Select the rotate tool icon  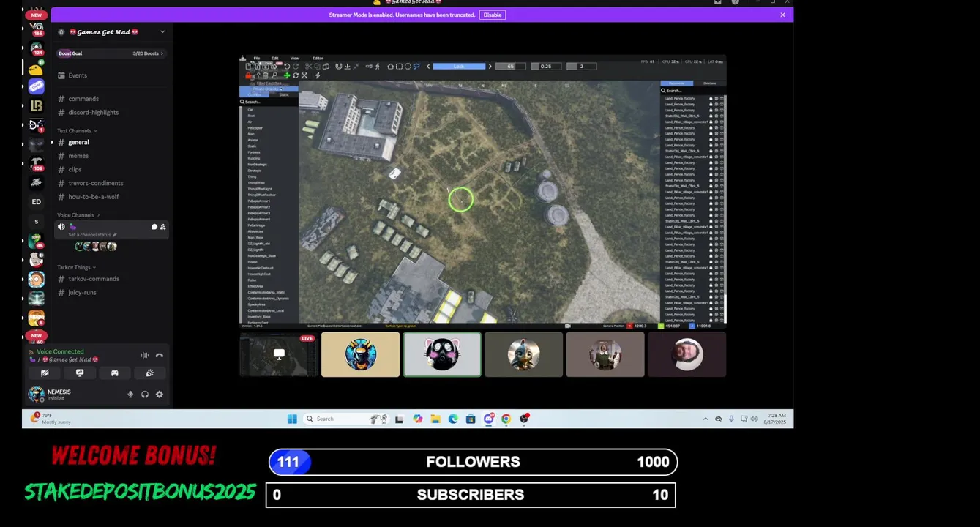(x=296, y=75)
